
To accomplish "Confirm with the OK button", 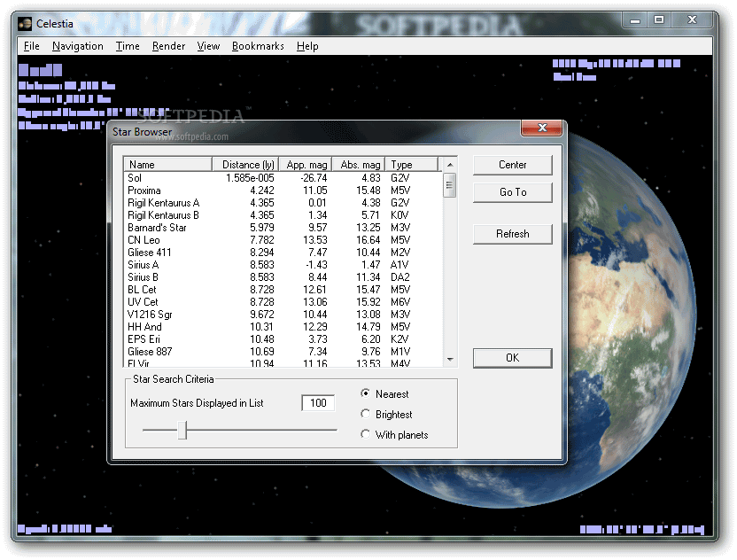I will tap(512, 358).
